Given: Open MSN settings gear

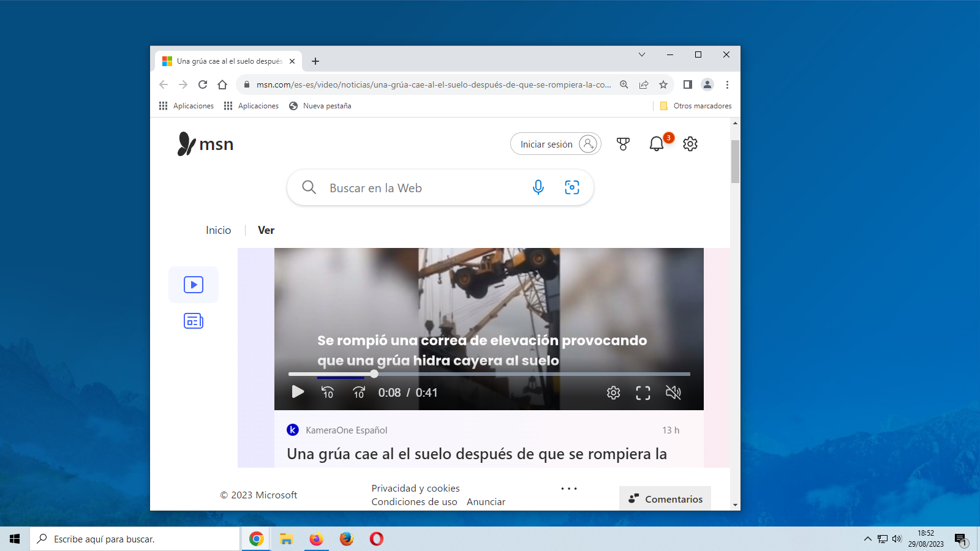Looking at the screenshot, I should tap(690, 144).
